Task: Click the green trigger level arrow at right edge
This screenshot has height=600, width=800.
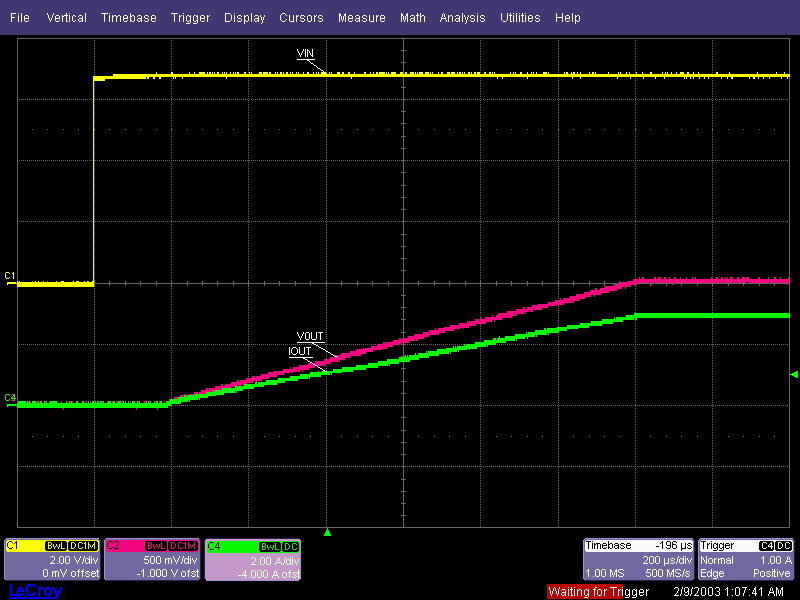Action: pyautogui.click(x=794, y=374)
